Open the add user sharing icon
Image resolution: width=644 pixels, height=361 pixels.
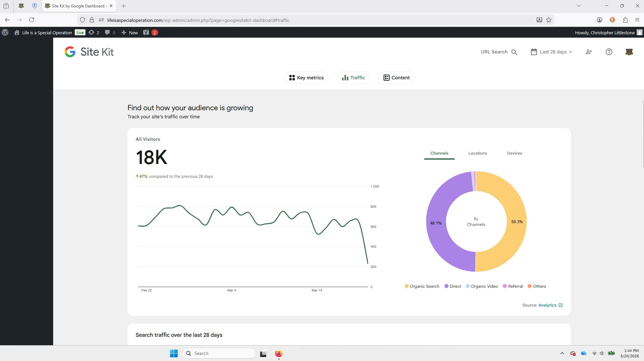pos(589,52)
